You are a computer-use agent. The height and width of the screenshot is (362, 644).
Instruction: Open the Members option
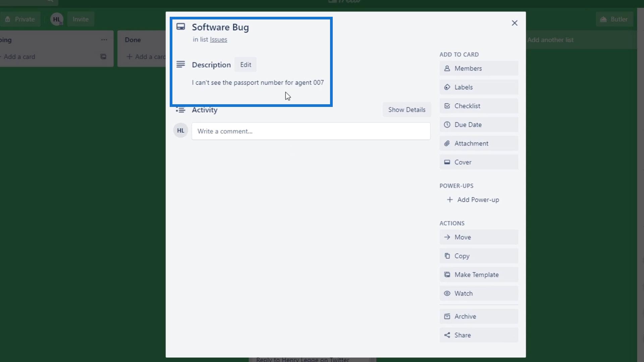click(x=479, y=68)
